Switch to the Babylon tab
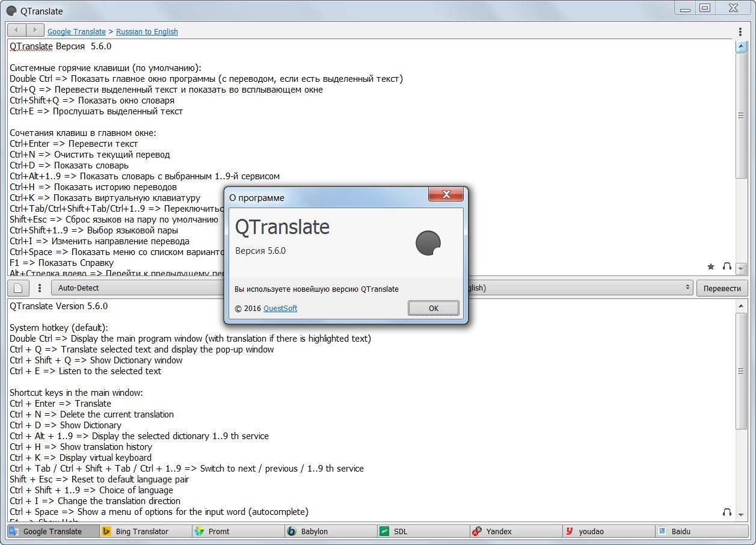756x545 pixels. click(x=331, y=531)
